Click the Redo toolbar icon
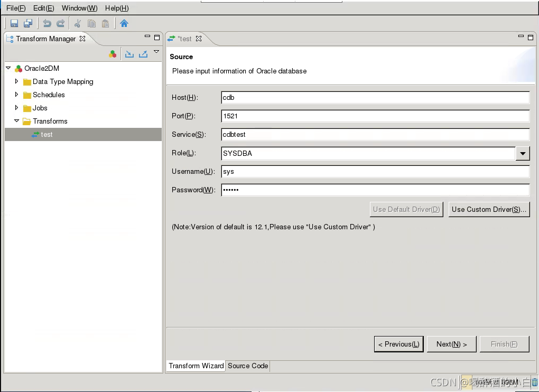 pos(60,23)
